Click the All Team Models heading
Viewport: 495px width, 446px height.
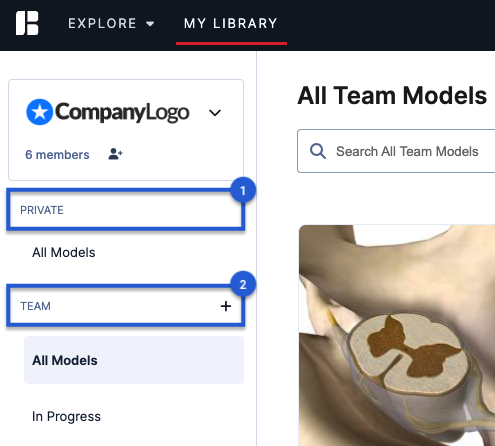click(x=392, y=96)
